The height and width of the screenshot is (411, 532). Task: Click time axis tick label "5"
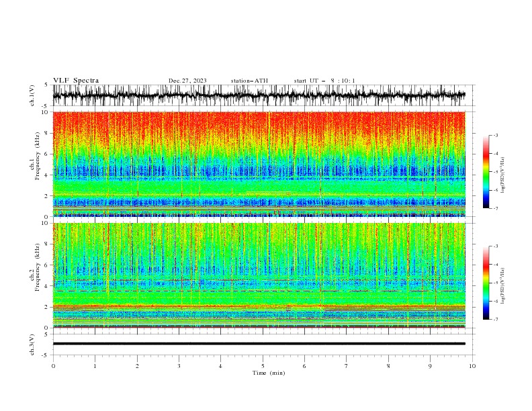(263, 366)
